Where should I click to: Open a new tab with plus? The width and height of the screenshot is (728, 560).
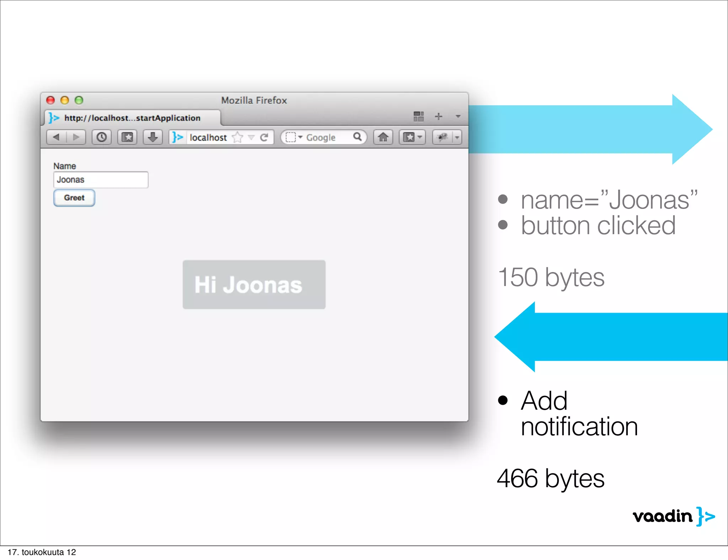pos(439,116)
